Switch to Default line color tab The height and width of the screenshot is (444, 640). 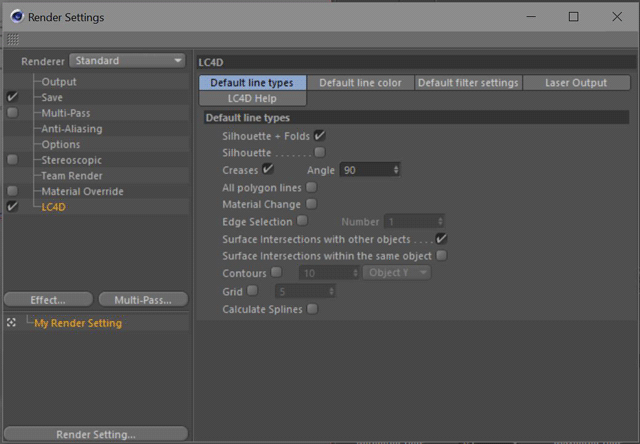tap(360, 82)
